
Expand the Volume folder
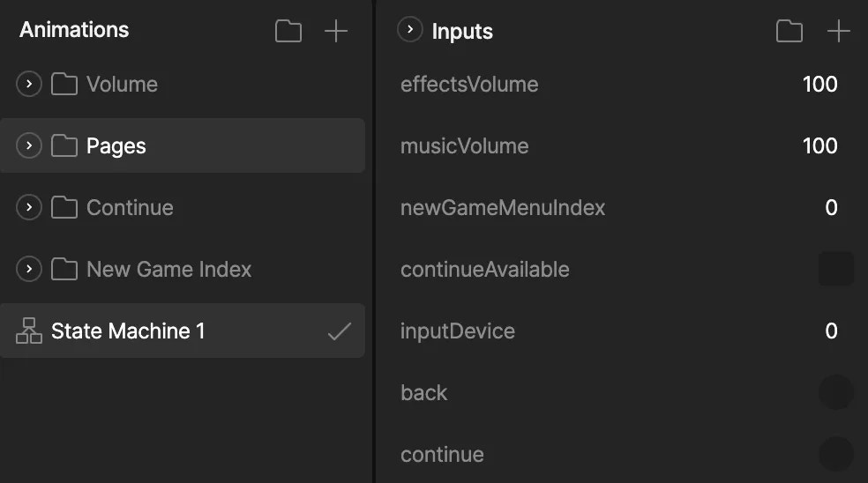(x=29, y=85)
